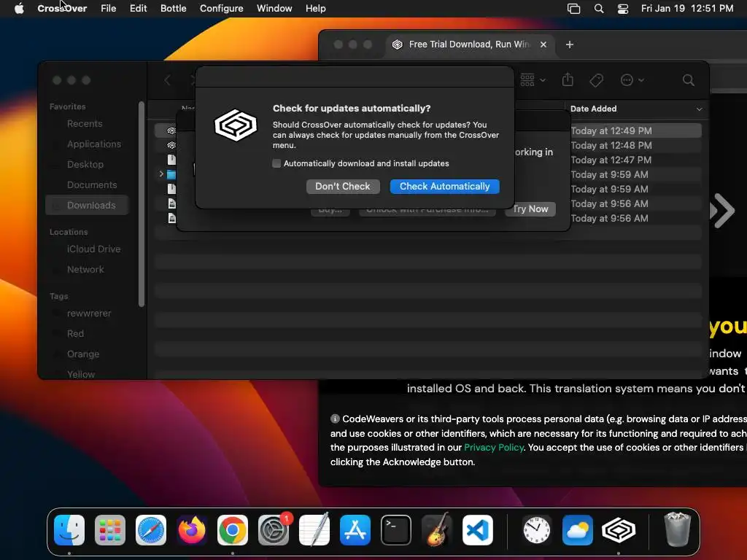Click the Finder window's back arrow

[x=167, y=80]
